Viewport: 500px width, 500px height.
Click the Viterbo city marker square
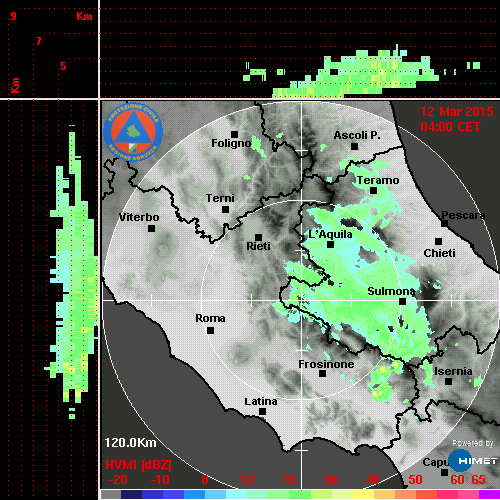click(x=151, y=229)
